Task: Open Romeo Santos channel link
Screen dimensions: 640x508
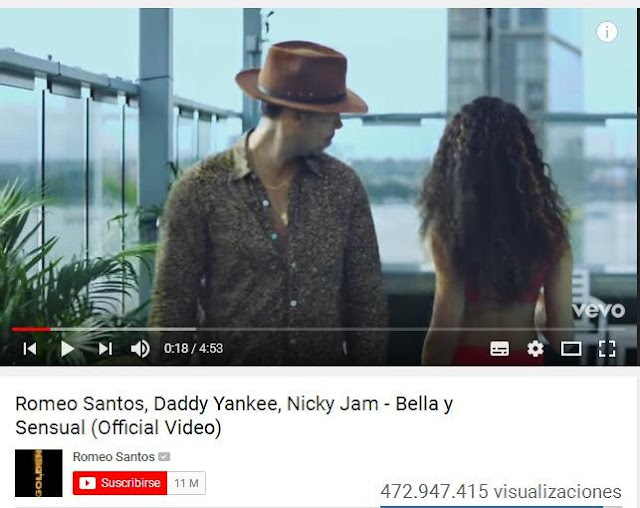Action: pyautogui.click(x=113, y=457)
